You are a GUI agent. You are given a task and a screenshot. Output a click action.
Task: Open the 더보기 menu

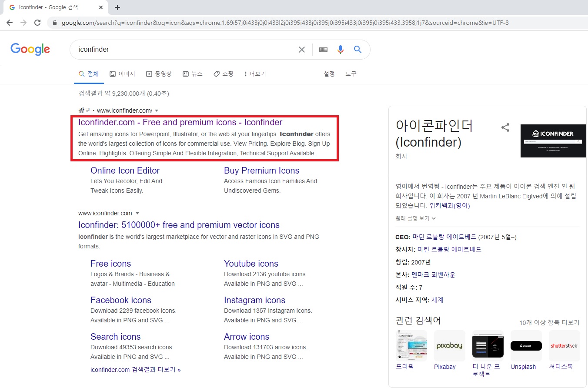click(x=255, y=74)
